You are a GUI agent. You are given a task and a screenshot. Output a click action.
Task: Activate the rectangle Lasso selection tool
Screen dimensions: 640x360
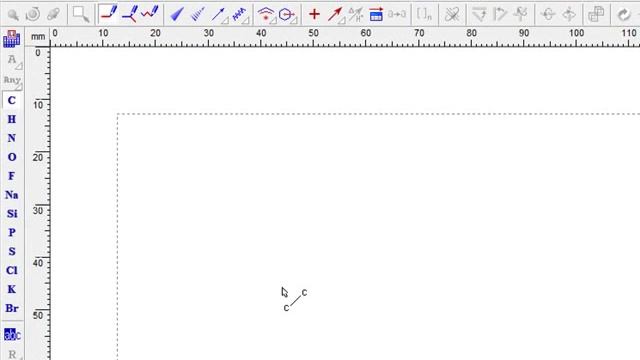[x=80, y=15]
